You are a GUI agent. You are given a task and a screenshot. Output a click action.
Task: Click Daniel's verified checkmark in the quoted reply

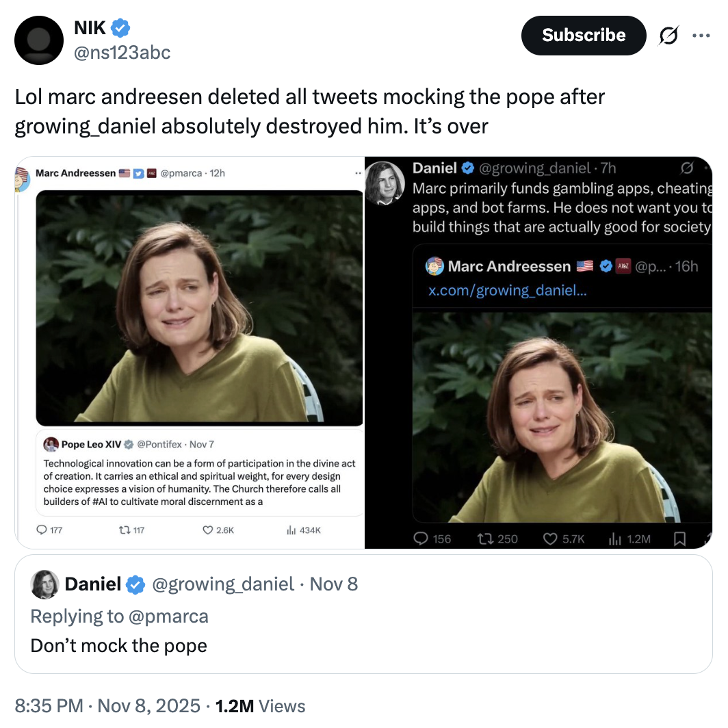click(x=135, y=584)
